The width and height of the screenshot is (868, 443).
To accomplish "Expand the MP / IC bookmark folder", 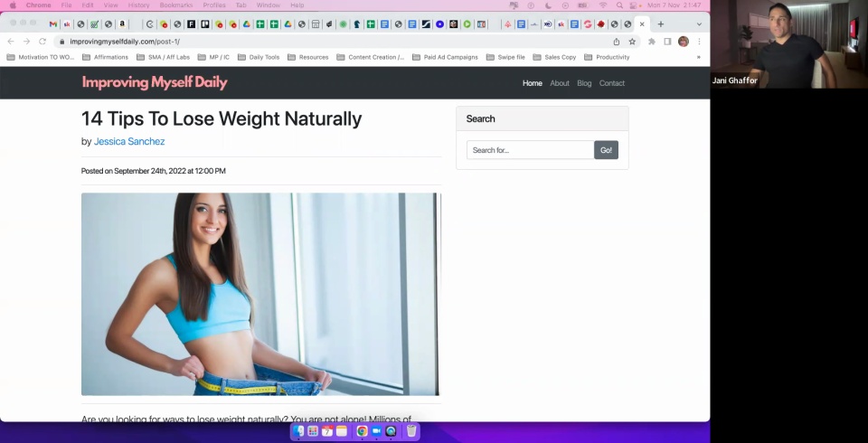I will [x=213, y=57].
